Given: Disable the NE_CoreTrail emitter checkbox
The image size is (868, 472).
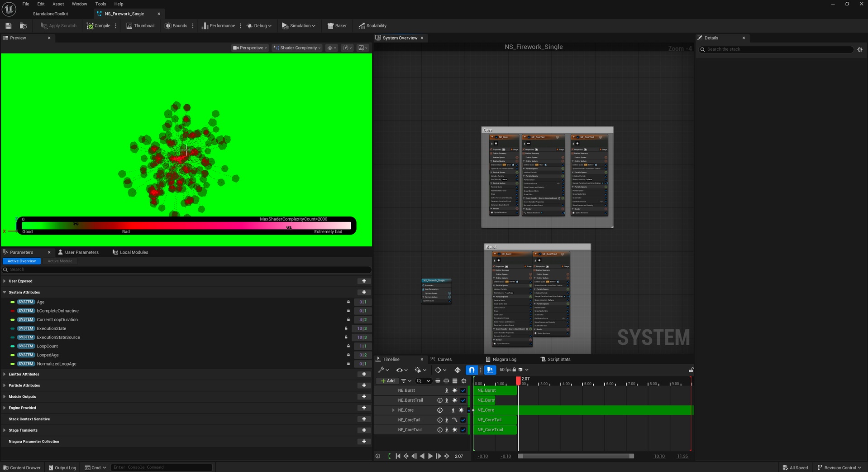Looking at the screenshot, I should (x=463, y=430).
